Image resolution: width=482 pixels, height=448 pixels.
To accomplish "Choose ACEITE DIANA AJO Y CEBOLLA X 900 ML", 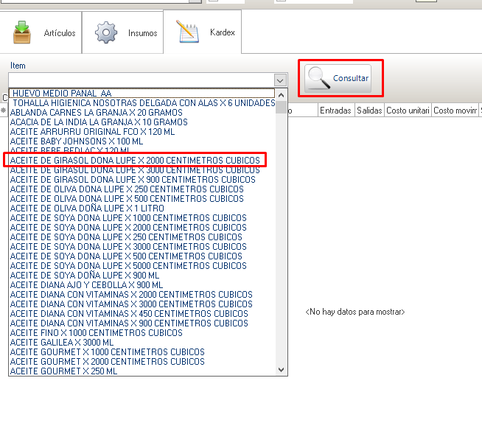I will 86,284.
